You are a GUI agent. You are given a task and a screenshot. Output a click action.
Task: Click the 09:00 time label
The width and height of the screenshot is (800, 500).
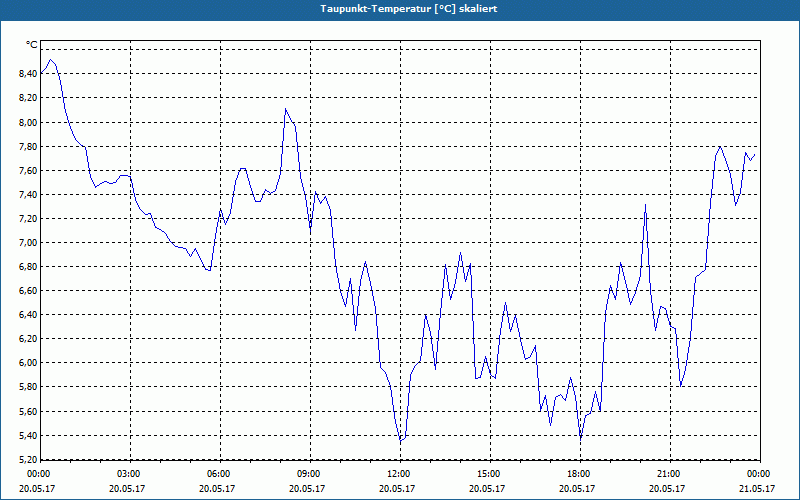tap(310, 474)
